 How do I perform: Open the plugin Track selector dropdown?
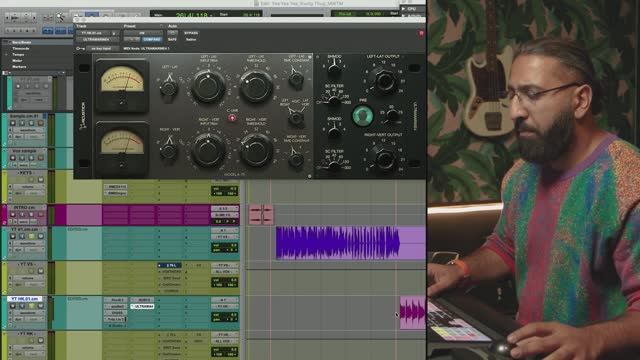(93, 33)
